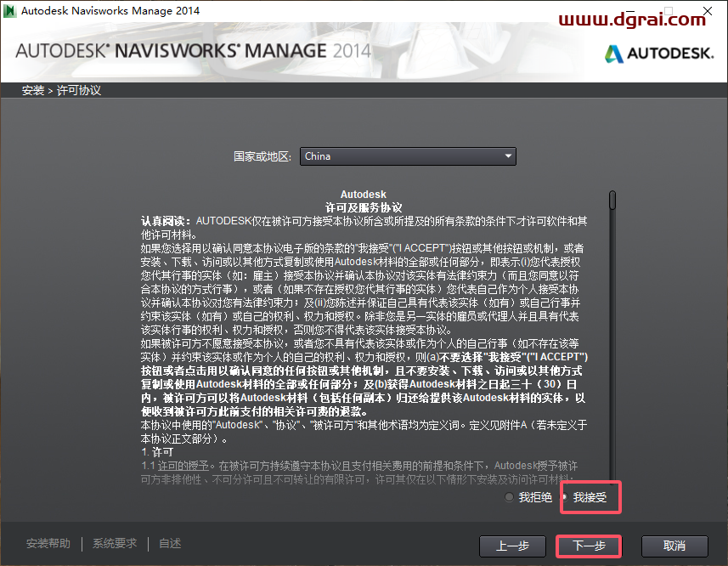
Task: Click the 1. 许可 section heading
Action: (x=157, y=452)
